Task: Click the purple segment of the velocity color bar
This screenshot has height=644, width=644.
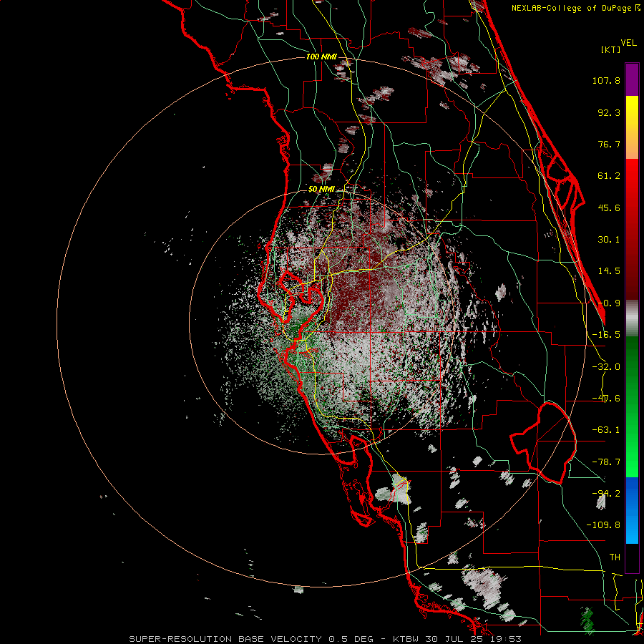Action: [x=632, y=79]
